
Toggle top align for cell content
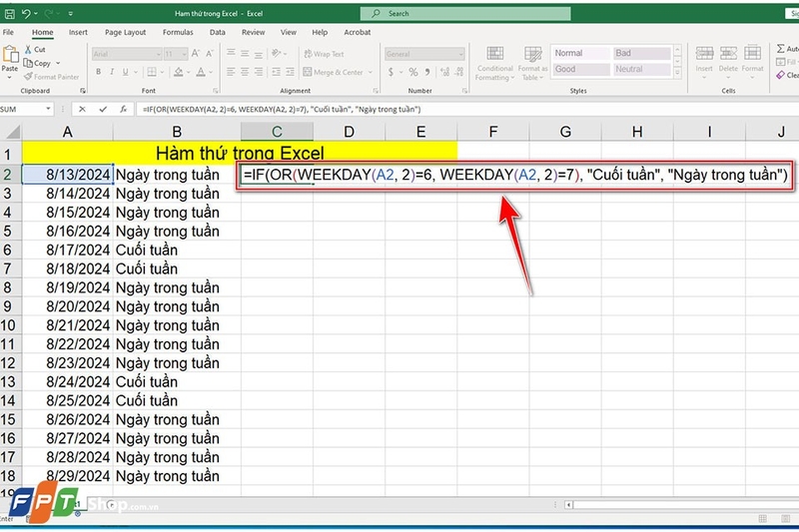click(x=231, y=53)
